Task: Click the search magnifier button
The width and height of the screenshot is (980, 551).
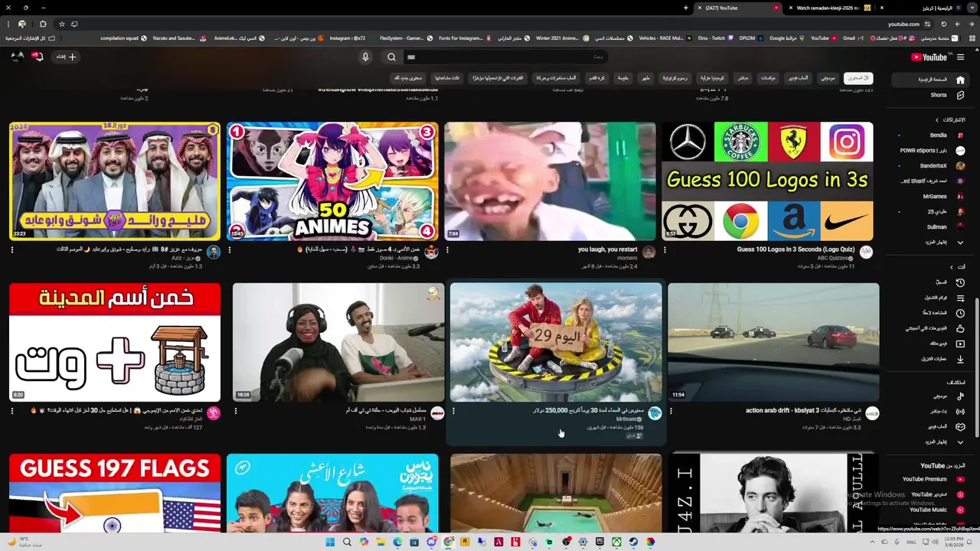Action: 391,57
